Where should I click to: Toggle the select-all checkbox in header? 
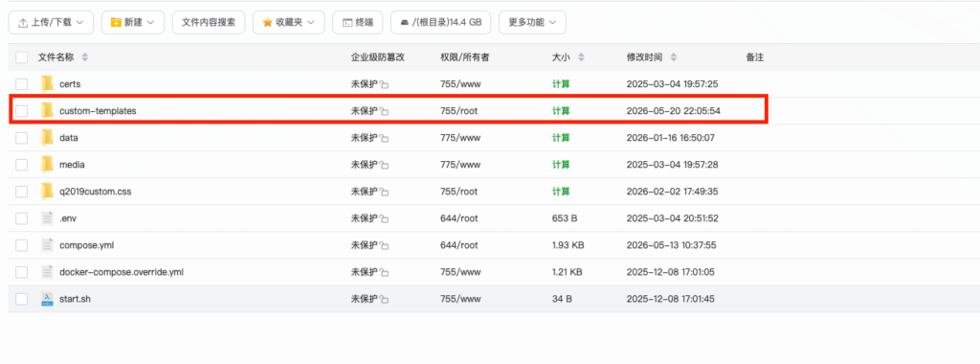[22, 57]
